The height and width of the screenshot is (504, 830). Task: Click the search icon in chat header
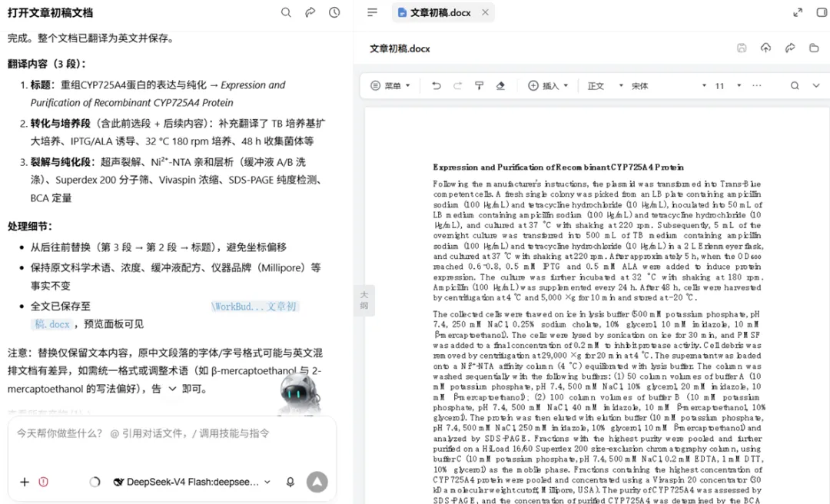coord(286,12)
